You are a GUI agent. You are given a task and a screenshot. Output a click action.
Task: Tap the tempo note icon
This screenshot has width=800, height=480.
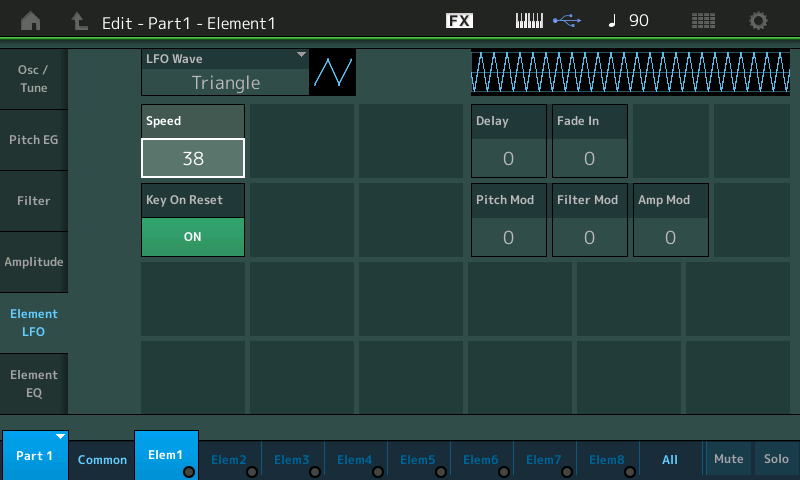[x=612, y=21]
